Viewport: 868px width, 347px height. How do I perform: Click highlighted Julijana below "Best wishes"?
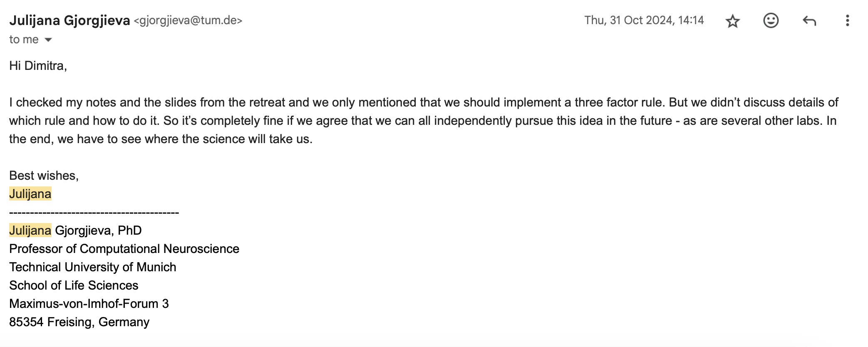coord(30,194)
